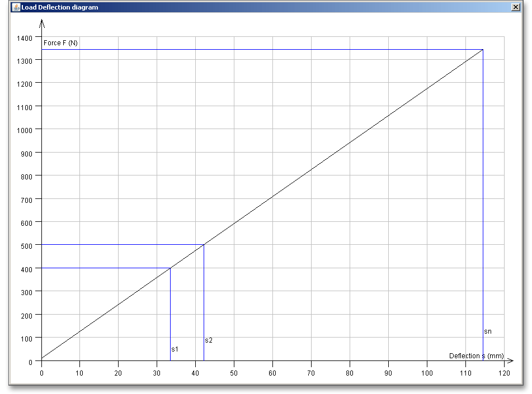Click the 60 tick label on the deflection axis

click(x=272, y=372)
